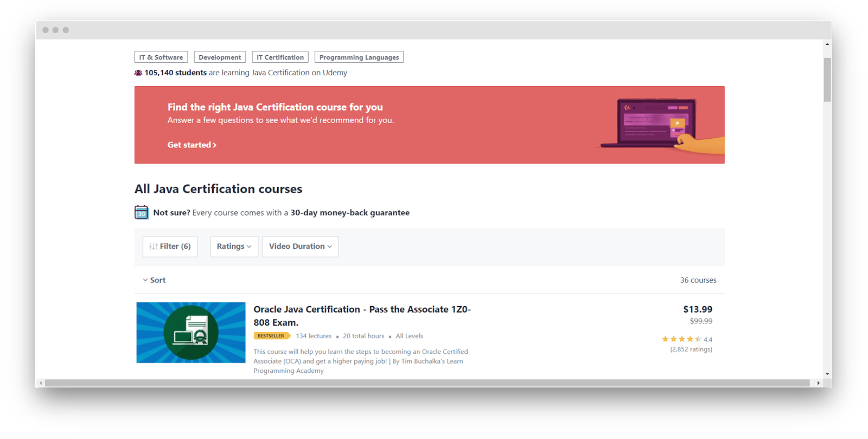The image size is (868, 439).
Task: Open the IT Certification topic tag
Action: coord(280,57)
